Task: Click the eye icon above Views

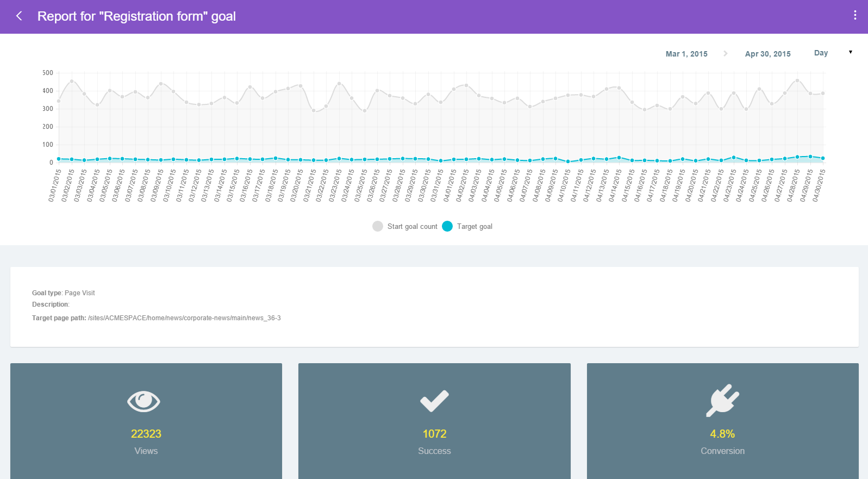Action: [x=143, y=402]
